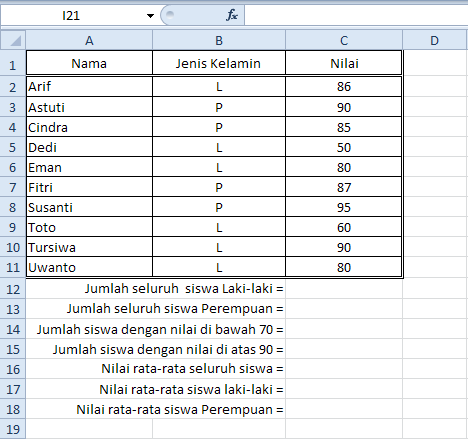The width and height of the screenshot is (468, 439).
Task: Select cell containing 'Arif'
Action: (x=89, y=87)
